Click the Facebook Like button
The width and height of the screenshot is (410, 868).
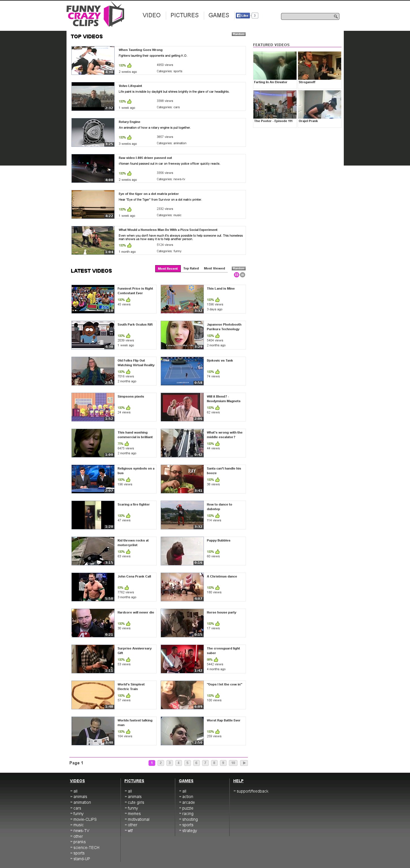[x=242, y=16]
